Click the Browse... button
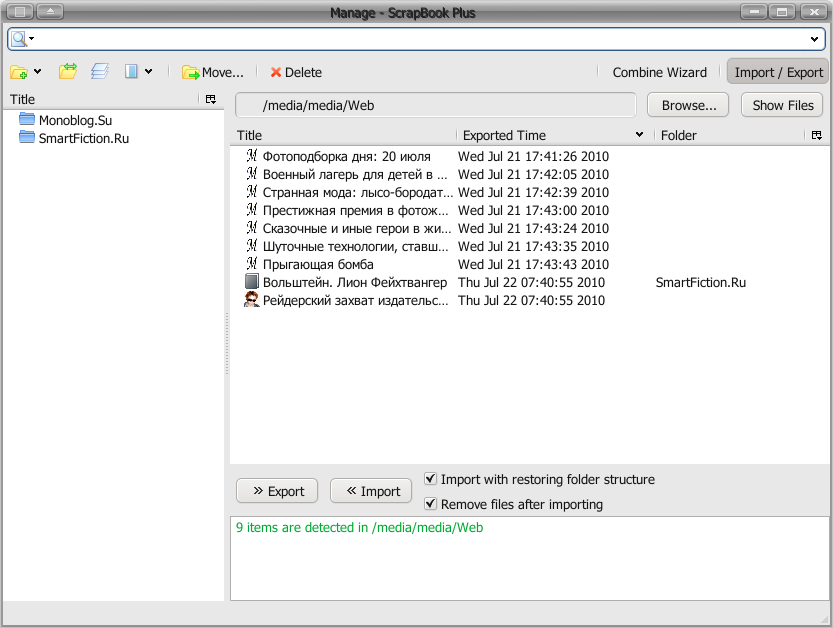This screenshot has height=628, width=833. point(688,105)
